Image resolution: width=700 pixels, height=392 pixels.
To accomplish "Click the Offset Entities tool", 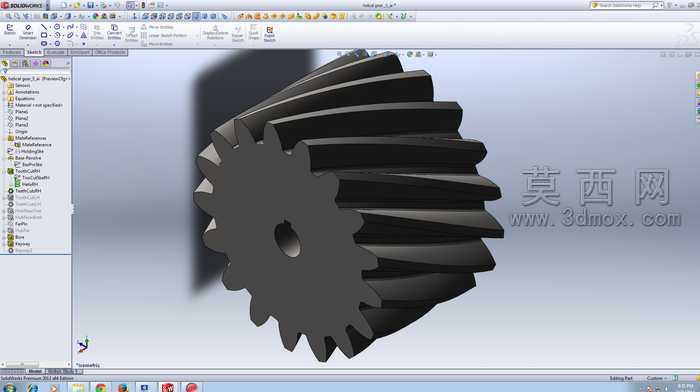I will click(x=131, y=33).
